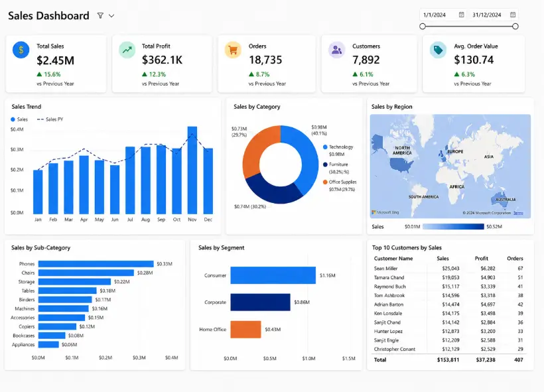Select the Raymond Buch customer row
The height and width of the screenshot is (392, 544).
coord(448,287)
